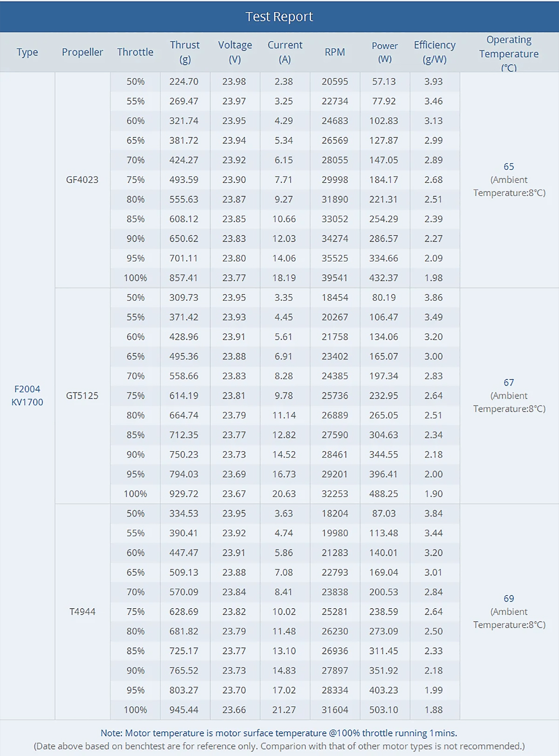The image size is (559, 756).
Task: Click the Power (W) column header
Action: [384, 52]
